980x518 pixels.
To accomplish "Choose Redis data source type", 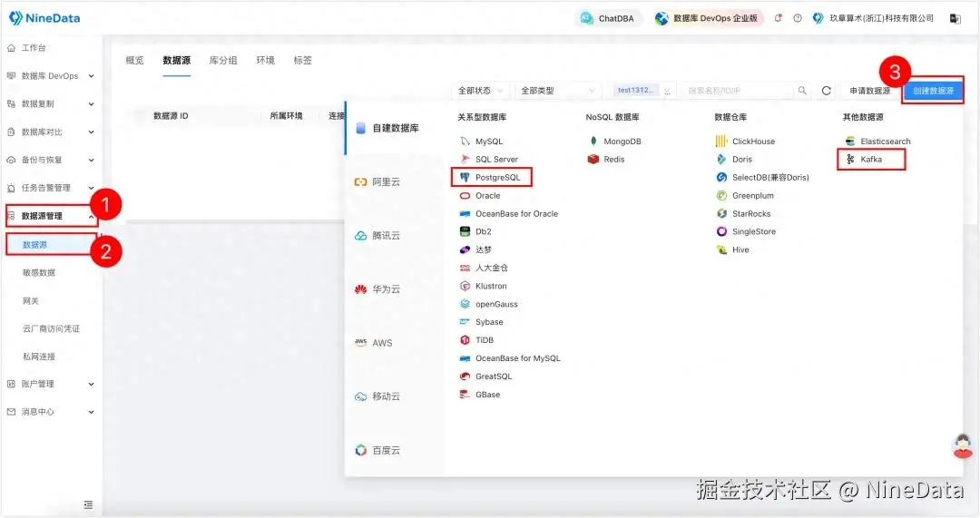I will 606,160.
